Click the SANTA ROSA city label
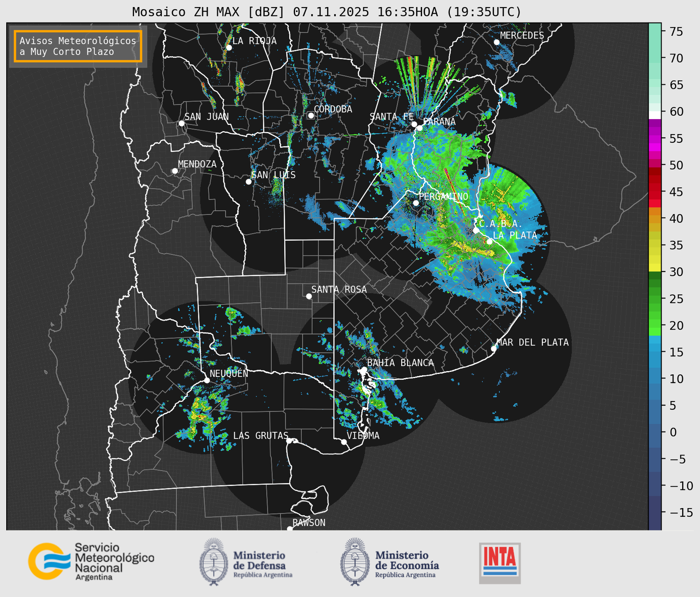The image size is (700, 597). click(x=339, y=290)
